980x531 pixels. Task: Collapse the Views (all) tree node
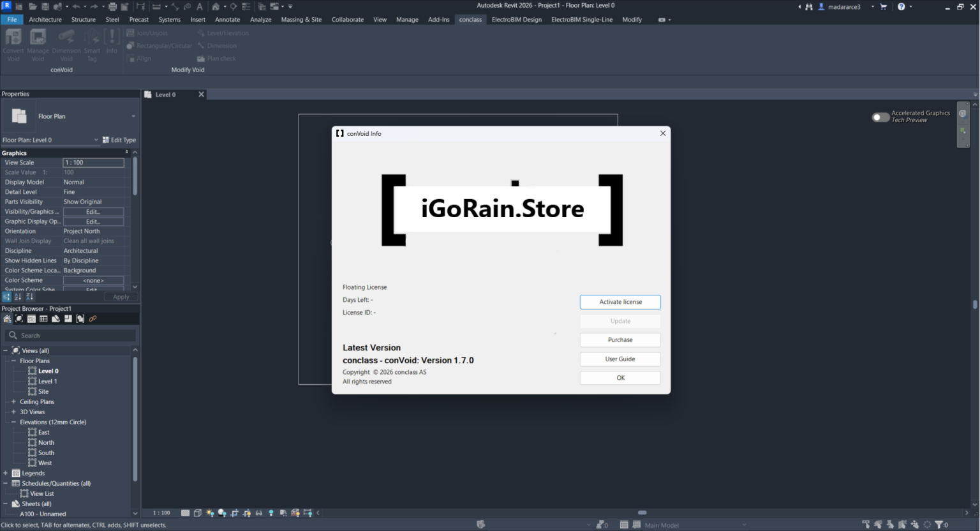coord(6,350)
